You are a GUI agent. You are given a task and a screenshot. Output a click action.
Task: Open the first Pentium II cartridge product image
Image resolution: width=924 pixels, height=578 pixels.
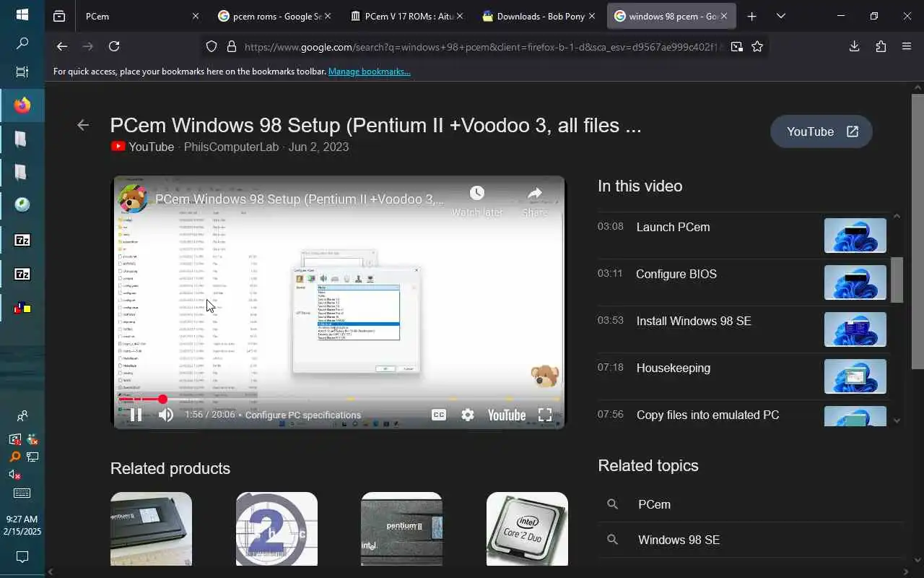point(151,529)
